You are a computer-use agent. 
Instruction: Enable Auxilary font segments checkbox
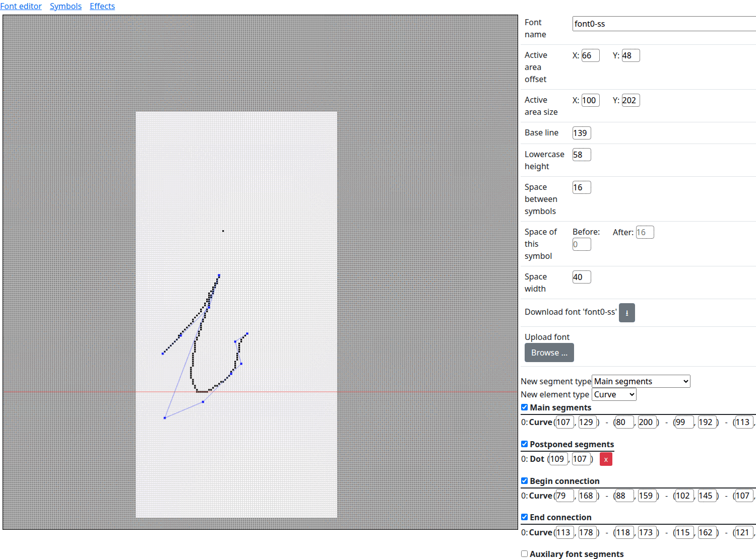[x=525, y=554]
